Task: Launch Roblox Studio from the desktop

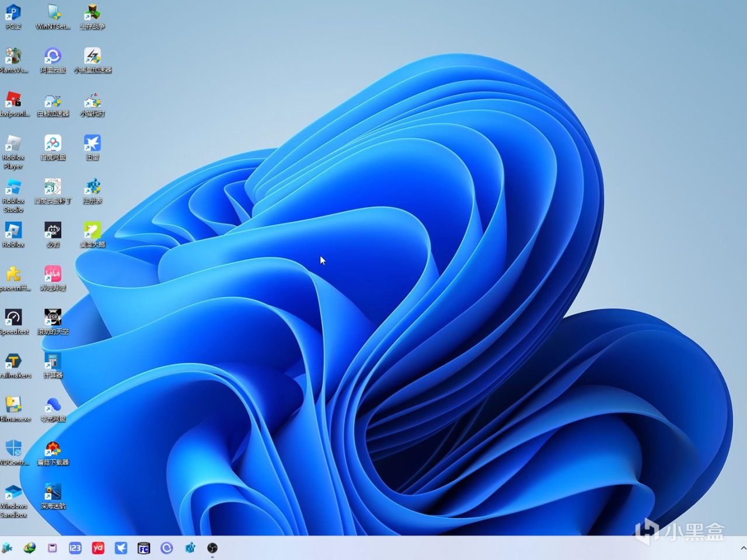Action: (13, 195)
